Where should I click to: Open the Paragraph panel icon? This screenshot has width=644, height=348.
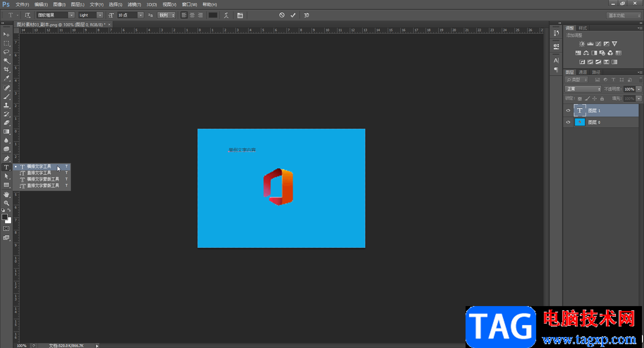(556, 70)
